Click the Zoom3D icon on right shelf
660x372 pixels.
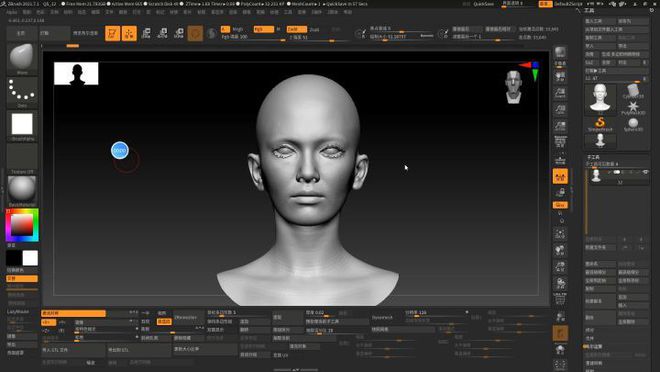560,267
